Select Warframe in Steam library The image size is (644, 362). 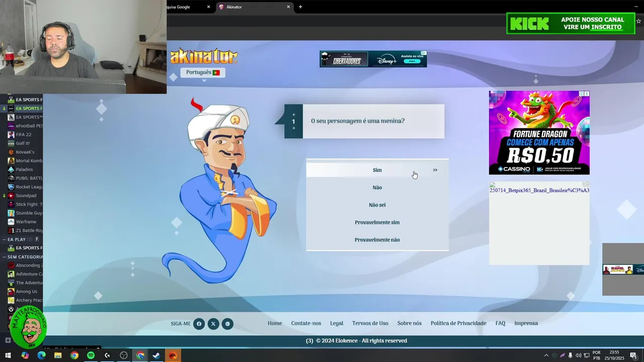pyautogui.click(x=25, y=222)
